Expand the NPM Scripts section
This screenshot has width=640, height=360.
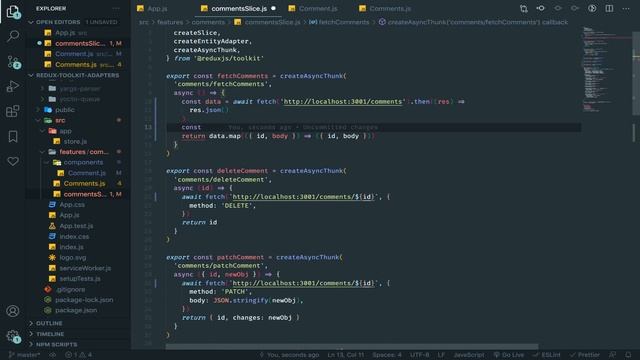tap(31, 344)
